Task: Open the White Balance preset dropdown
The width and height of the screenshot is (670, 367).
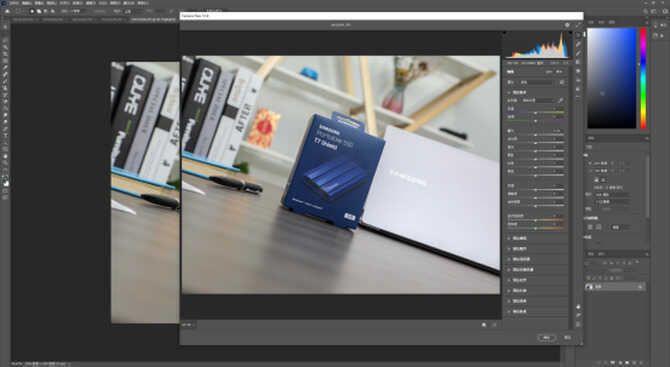Action: tap(538, 100)
